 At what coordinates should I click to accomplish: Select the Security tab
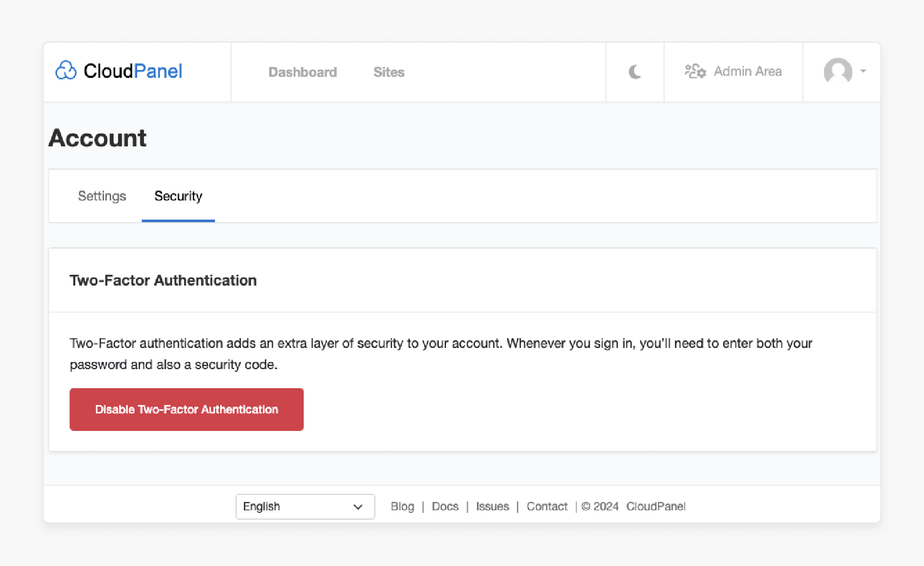click(178, 196)
